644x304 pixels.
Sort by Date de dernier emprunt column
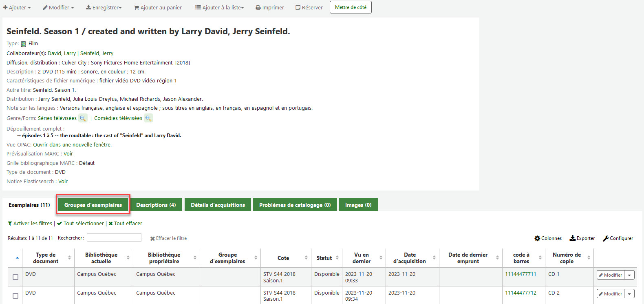tap(471, 258)
